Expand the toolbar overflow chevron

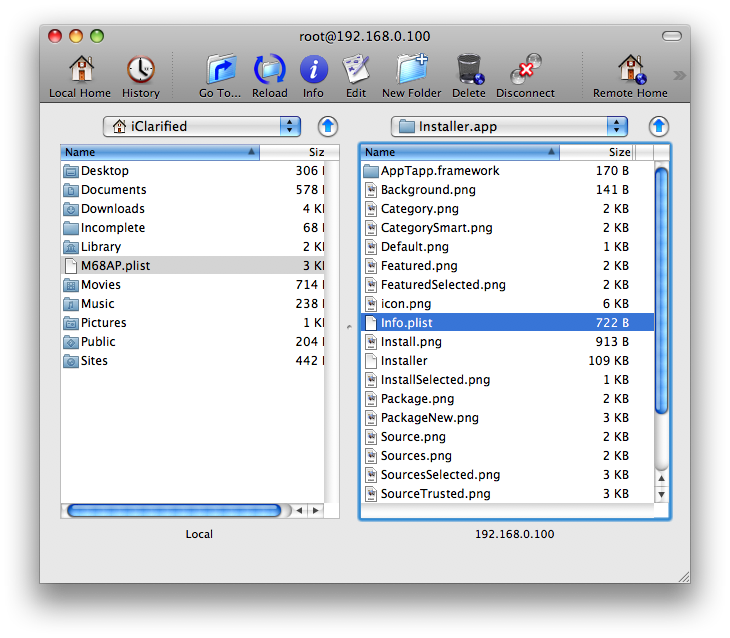(x=680, y=75)
